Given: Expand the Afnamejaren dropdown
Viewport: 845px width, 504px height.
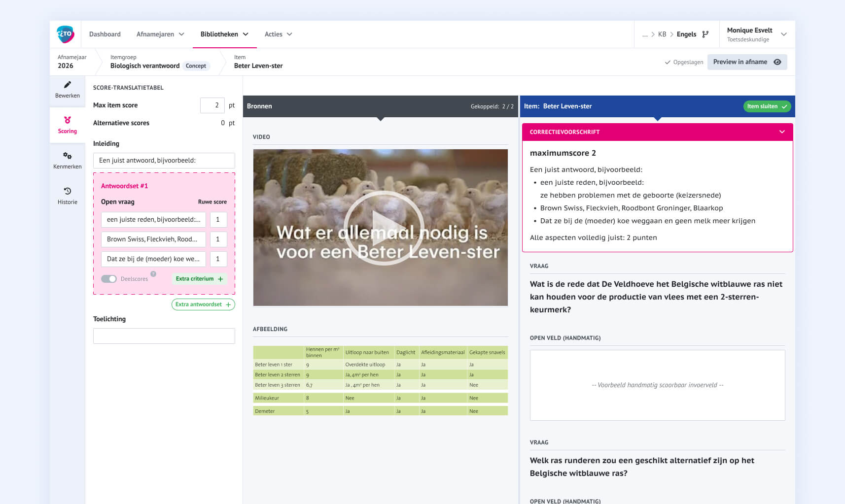Looking at the screenshot, I should click(x=160, y=34).
